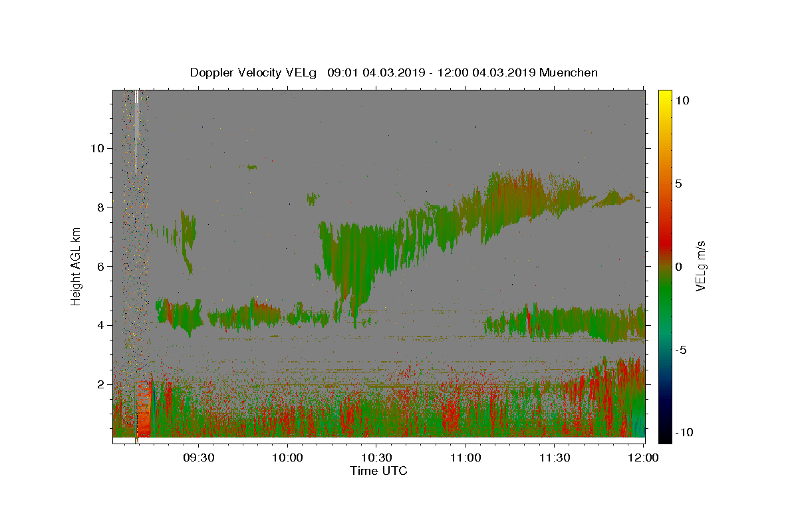Image resolution: width=798 pixels, height=532 pixels.
Task: Click the '10:00' time axis label
Action: click(x=287, y=458)
